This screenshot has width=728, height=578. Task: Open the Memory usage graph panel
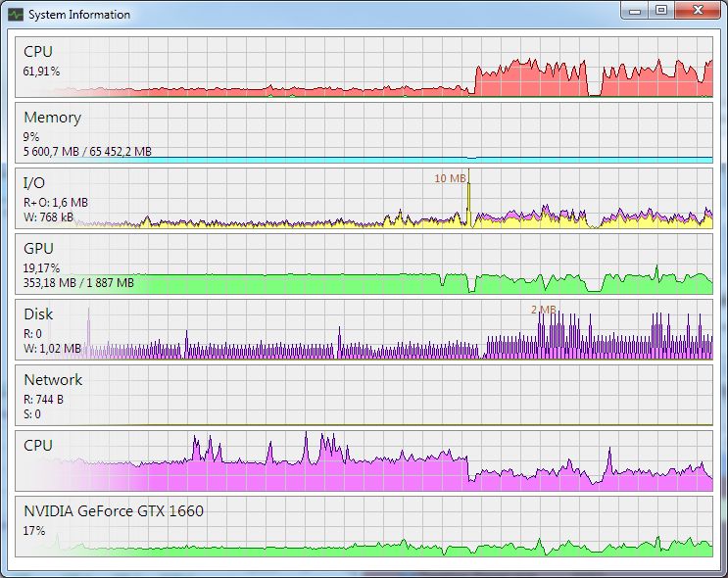coord(364,133)
